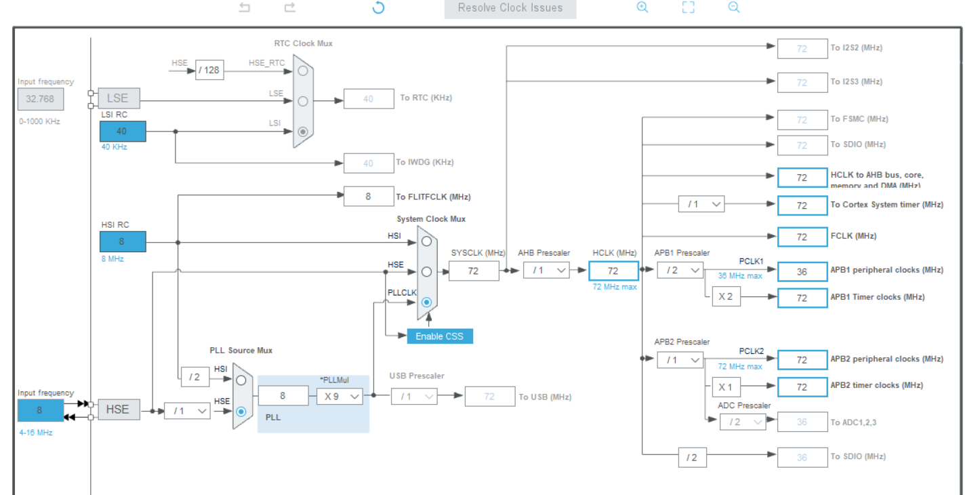The height and width of the screenshot is (495, 980).
Task: Click the HSE /128 divider box
Action: pos(210,71)
